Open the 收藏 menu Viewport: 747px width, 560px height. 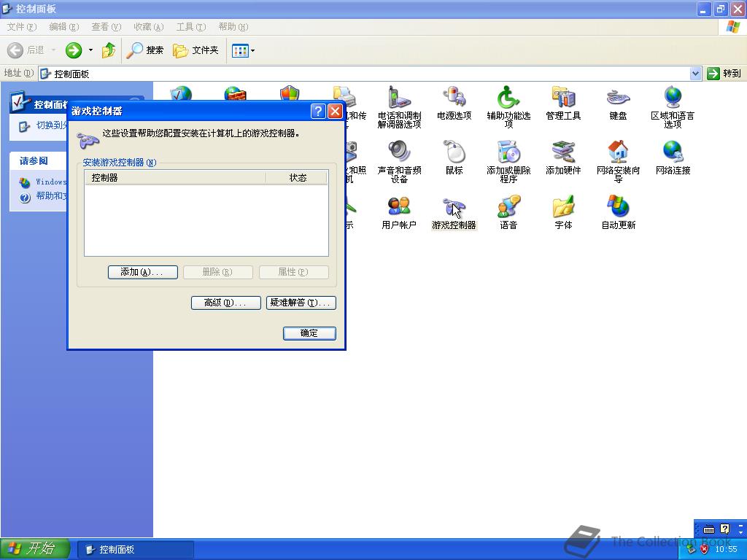point(149,27)
